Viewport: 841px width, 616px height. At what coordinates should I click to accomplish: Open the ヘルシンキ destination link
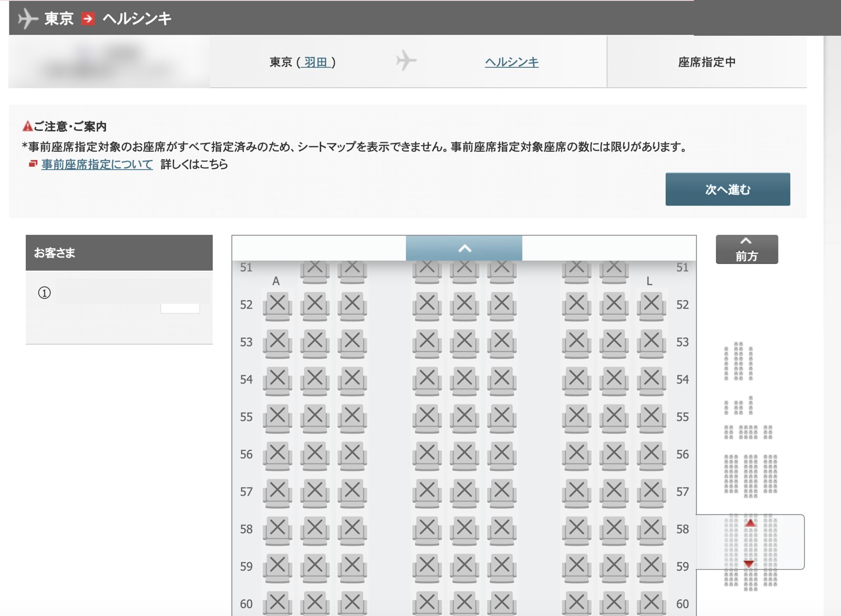[511, 62]
